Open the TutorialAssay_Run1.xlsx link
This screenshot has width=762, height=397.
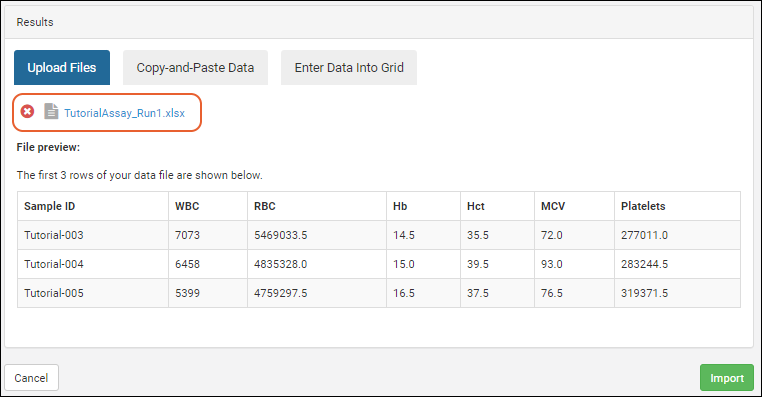tap(124, 113)
